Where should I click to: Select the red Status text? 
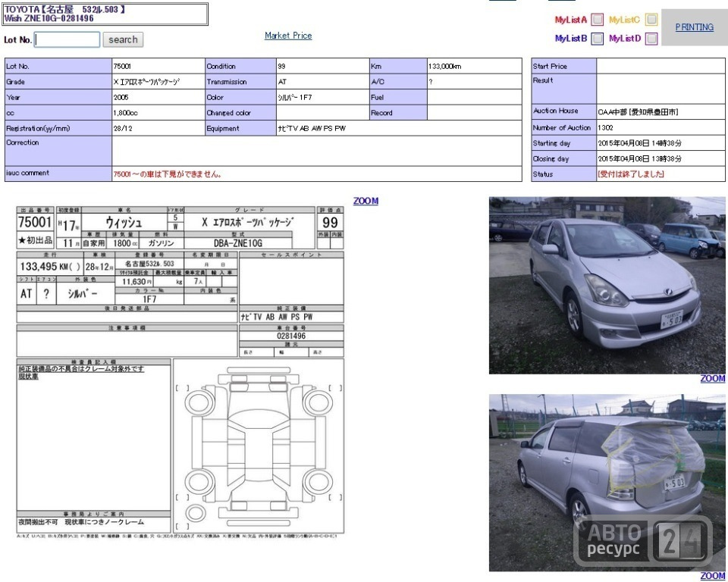coord(631,174)
